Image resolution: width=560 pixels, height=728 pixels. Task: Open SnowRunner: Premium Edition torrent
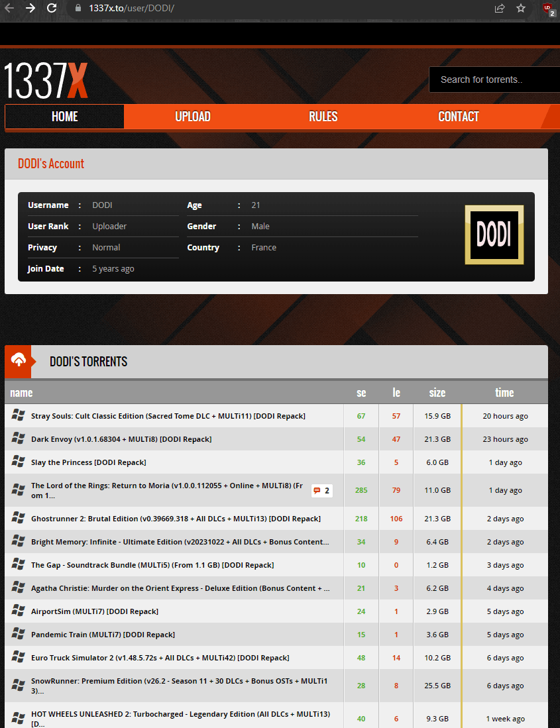pos(179,686)
